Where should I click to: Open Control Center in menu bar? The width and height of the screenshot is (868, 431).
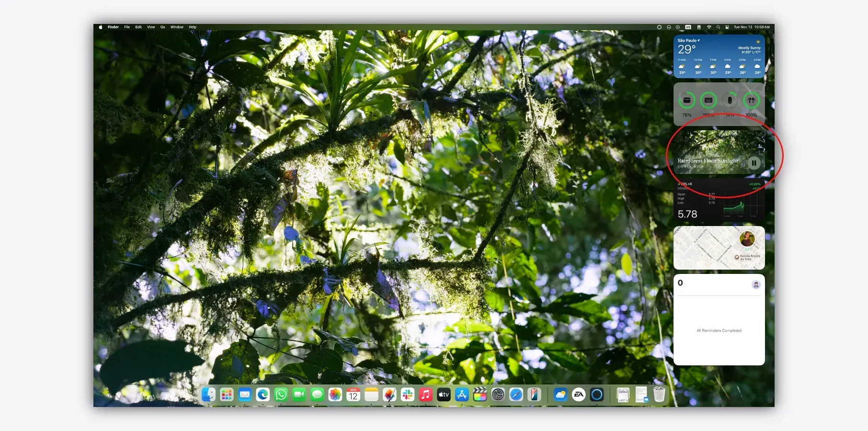point(727,27)
